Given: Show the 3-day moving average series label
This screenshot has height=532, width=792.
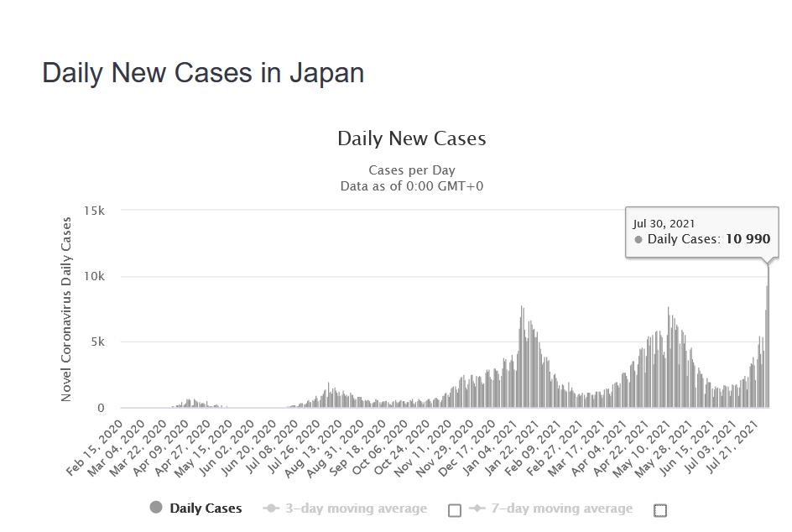Looking at the screenshot, I should tap(355, 508).
